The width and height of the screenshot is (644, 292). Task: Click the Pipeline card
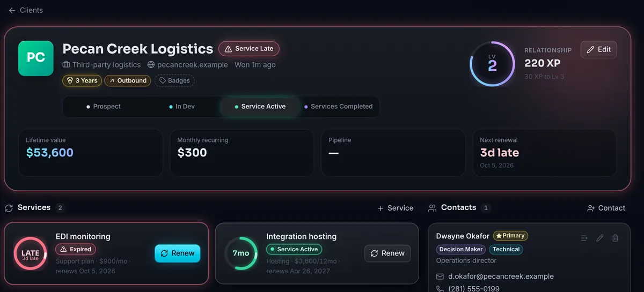pyautogui.click(x=393, y=153)
